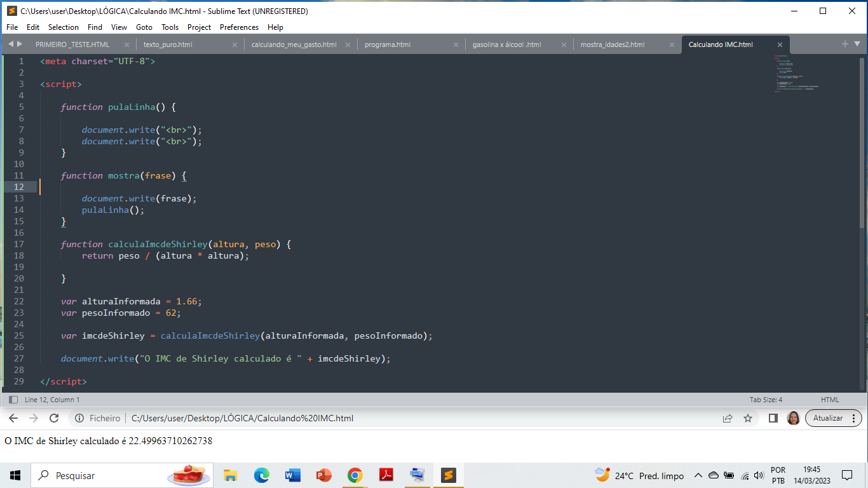Click the site info icon beside Ficheiro

pos(79,418)
